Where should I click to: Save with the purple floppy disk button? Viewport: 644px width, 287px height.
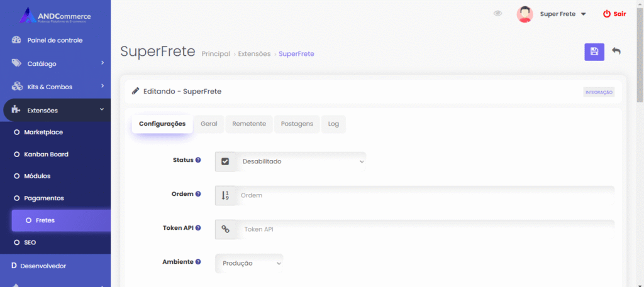point(594,51)
